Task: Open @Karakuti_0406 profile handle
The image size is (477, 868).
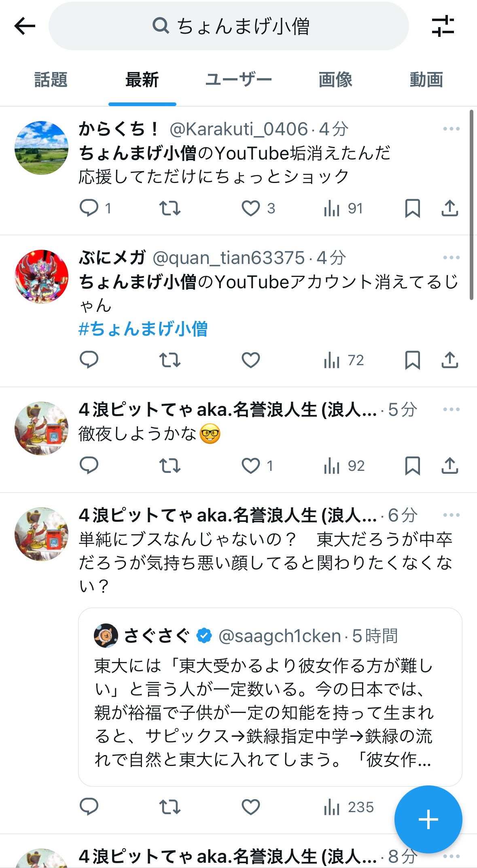Action: click(239, 129)
